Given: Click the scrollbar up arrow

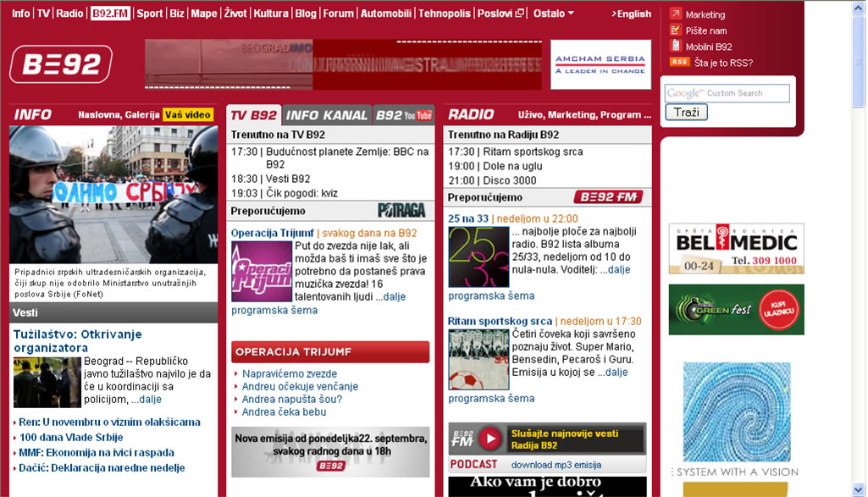Looking at the screenshot, I should (x=860, y=7).
